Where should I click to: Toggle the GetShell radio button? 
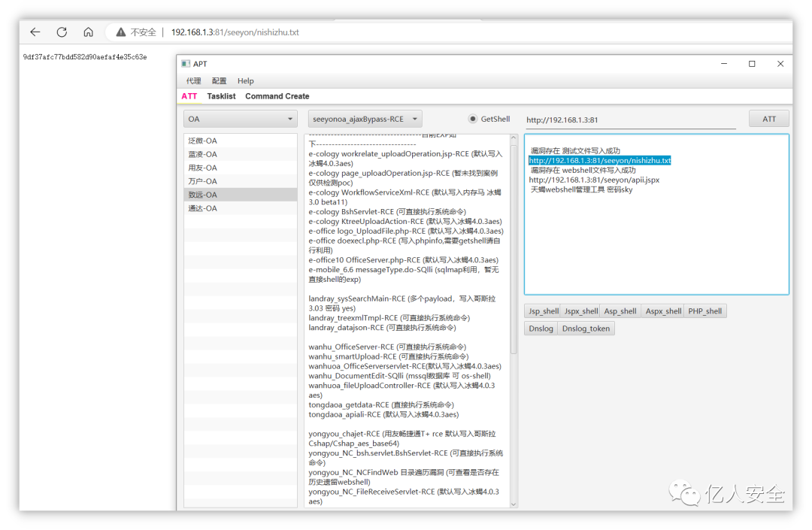pos(472,119)
